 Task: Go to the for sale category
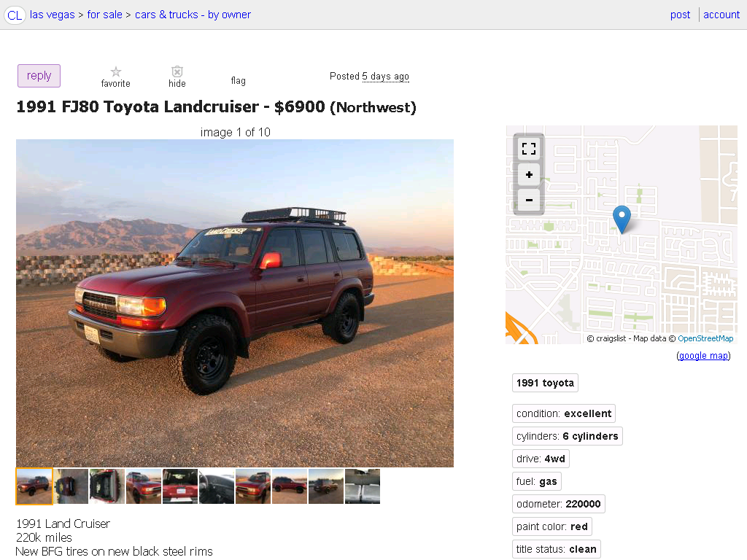point(105,15)
